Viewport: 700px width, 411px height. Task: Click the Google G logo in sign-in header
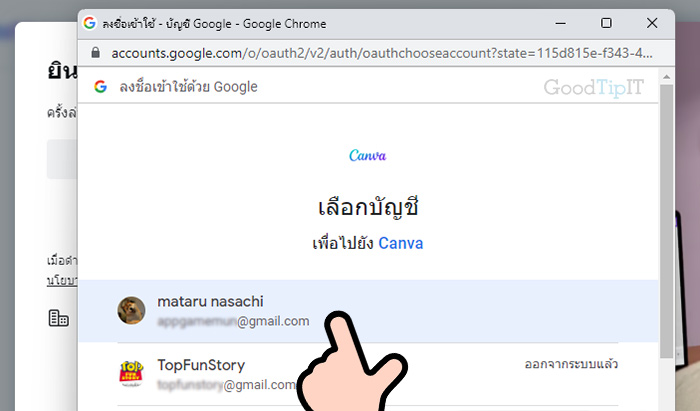pos(100,87)
